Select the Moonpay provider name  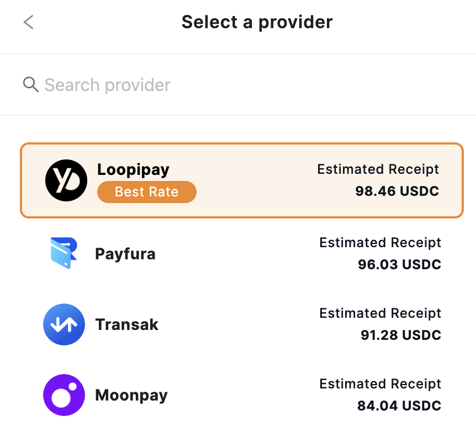point(131,395)
